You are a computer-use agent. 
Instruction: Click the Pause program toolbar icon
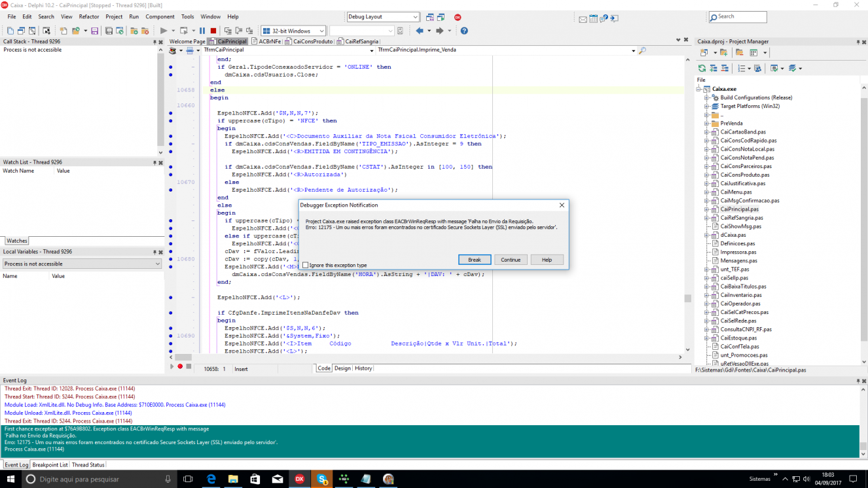click(202, 31)
